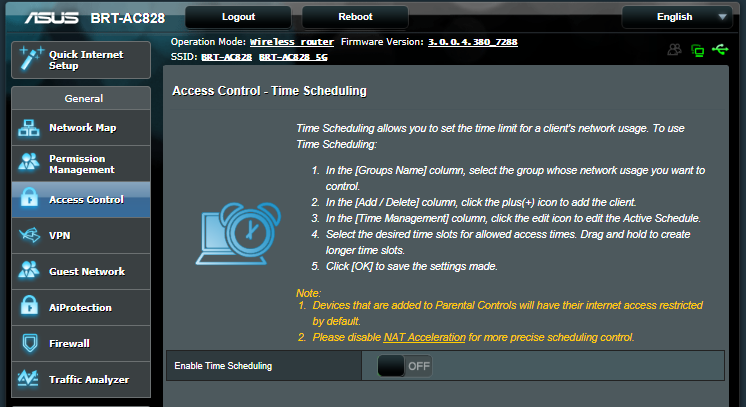Open the English language dropdown

click(x=678, y=17)
